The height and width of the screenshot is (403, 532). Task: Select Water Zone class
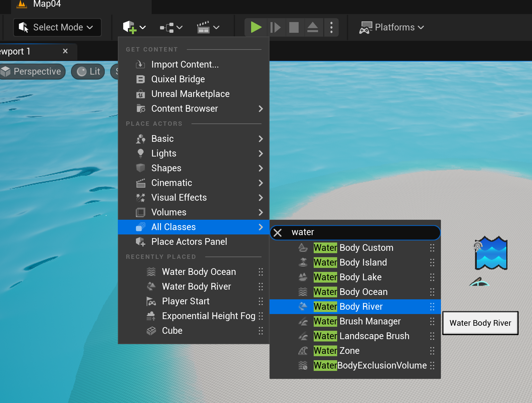[x=355, y=350]
